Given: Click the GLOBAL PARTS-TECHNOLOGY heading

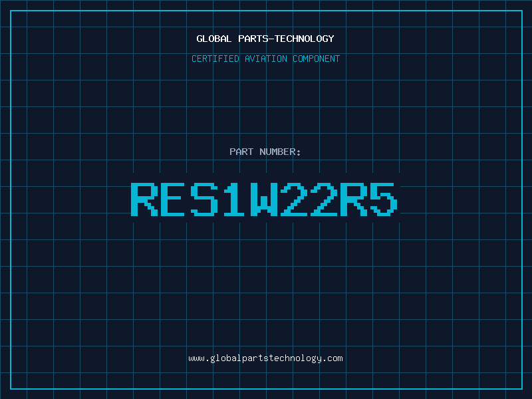Looking at the screenshot, I should click(x=265, y=39).
